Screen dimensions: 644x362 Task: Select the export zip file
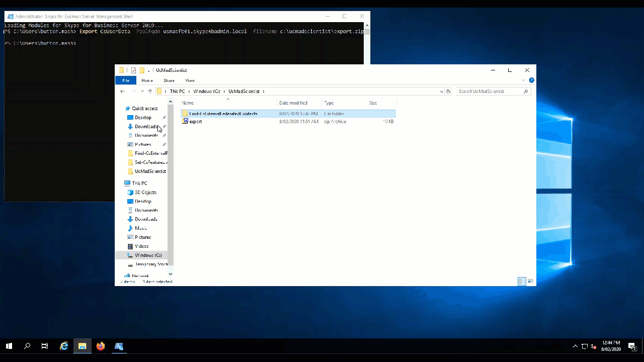288,122
